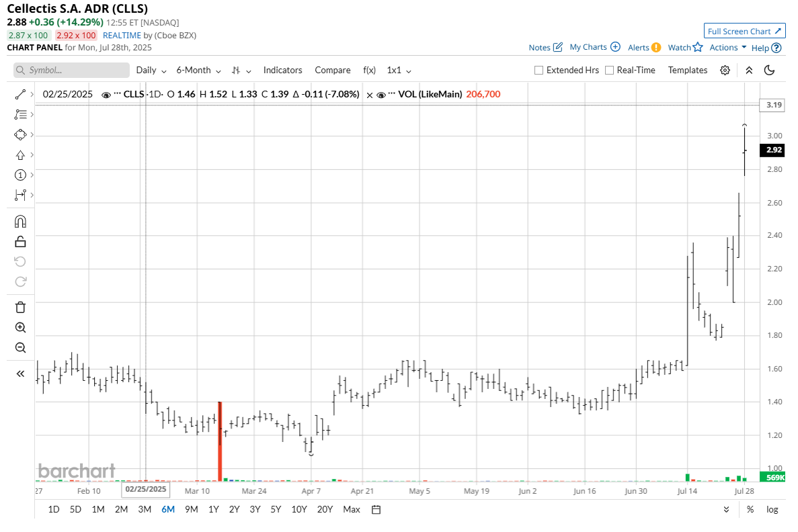The width and height of the screenshot is (798, 532).
Task: Expand the shapes tool options chevron
Action: (x=32, y=135)
